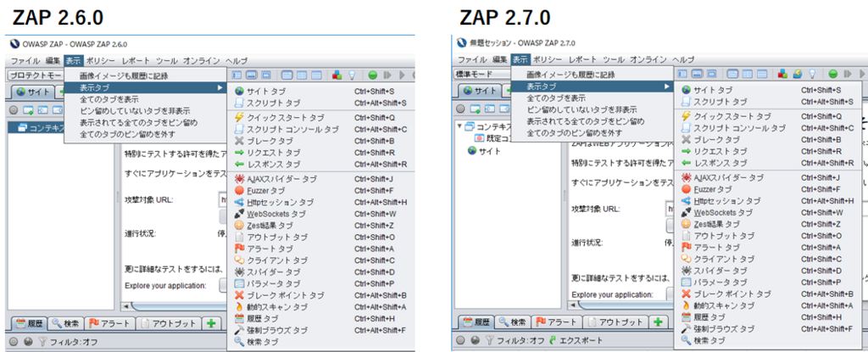Choose スパイダー タブ in ZAP 2.7.0 submenu

click(768, 271)
